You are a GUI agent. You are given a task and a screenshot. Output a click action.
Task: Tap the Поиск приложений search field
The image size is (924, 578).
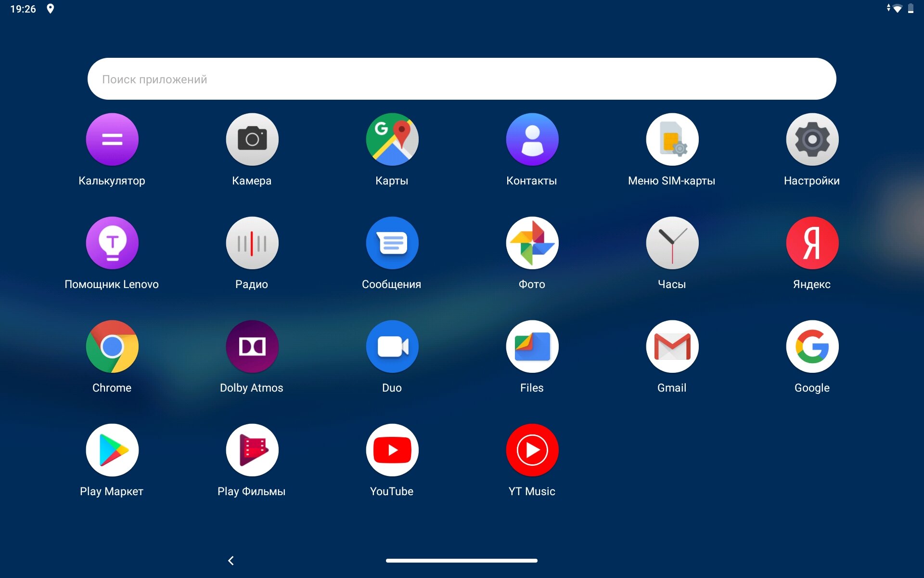(x=462, y=79)
